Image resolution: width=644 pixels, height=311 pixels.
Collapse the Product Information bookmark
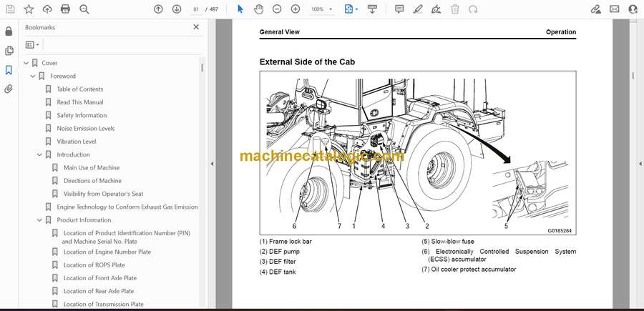(x=39, y=220)
